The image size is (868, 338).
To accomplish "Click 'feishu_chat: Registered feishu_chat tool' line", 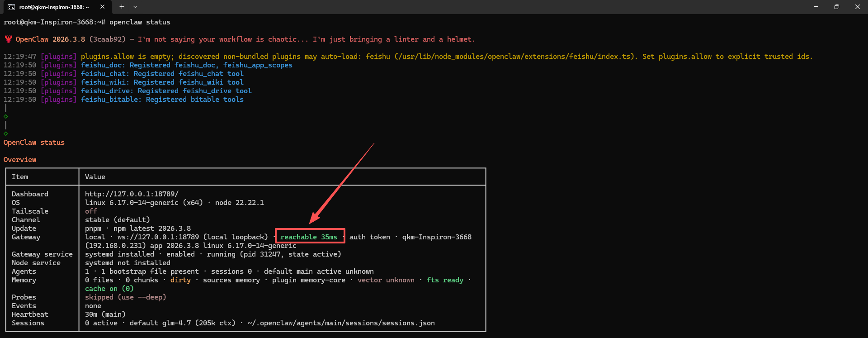I will click(162, 74).
